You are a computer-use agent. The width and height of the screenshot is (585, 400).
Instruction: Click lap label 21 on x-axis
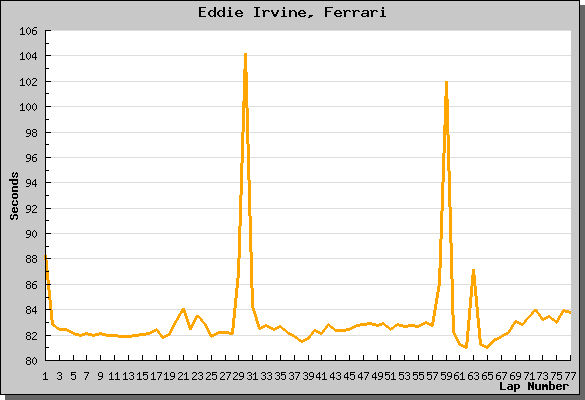tap(183, 376)
